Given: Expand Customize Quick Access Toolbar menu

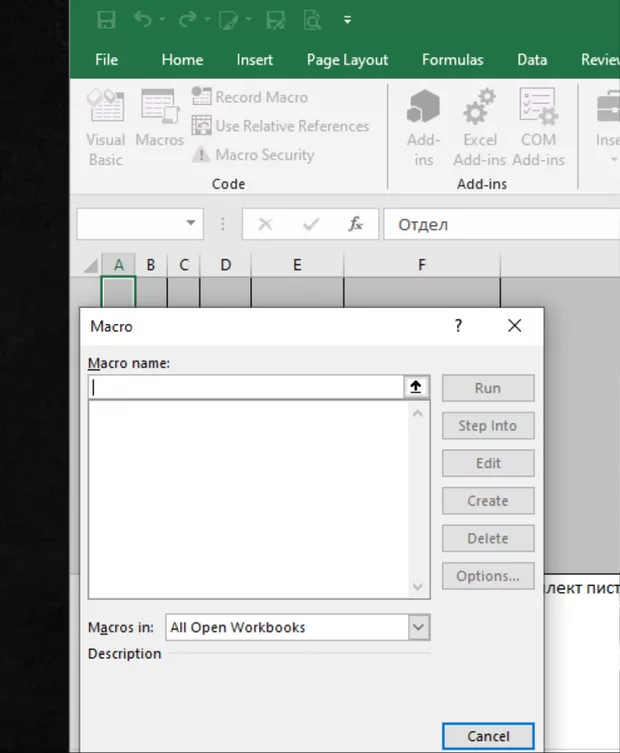Looking at the screenshot, I should point(347,19).
